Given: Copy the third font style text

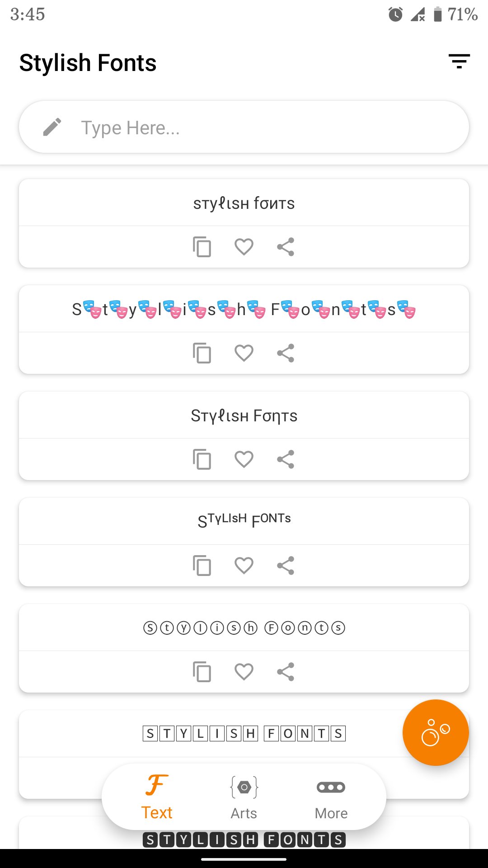Looking at the screenshot, I should (202, 459).
